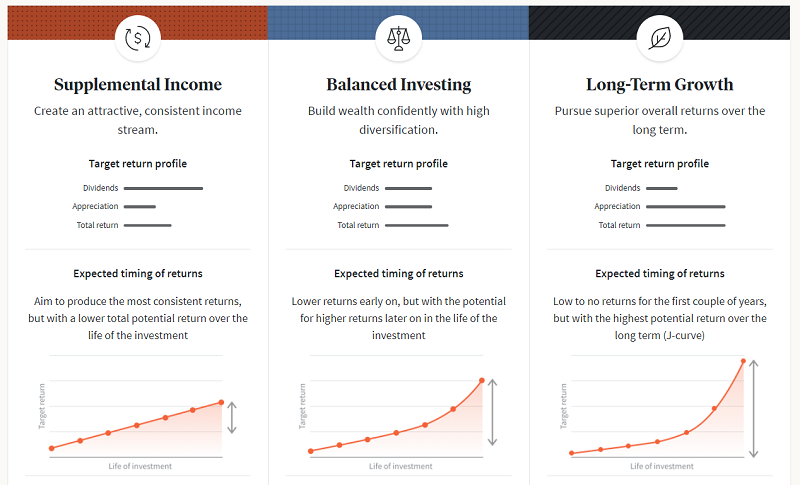Image resolution: width=800 pixels, height=485 pixels.
Task: Click the Supplemental Income dollar cycle icon
Action: 138,38
